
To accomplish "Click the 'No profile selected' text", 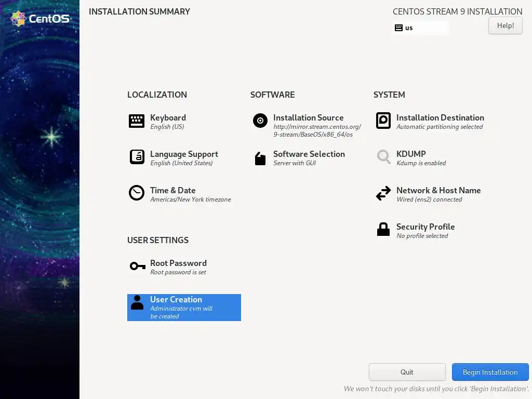I will point(422,235).
